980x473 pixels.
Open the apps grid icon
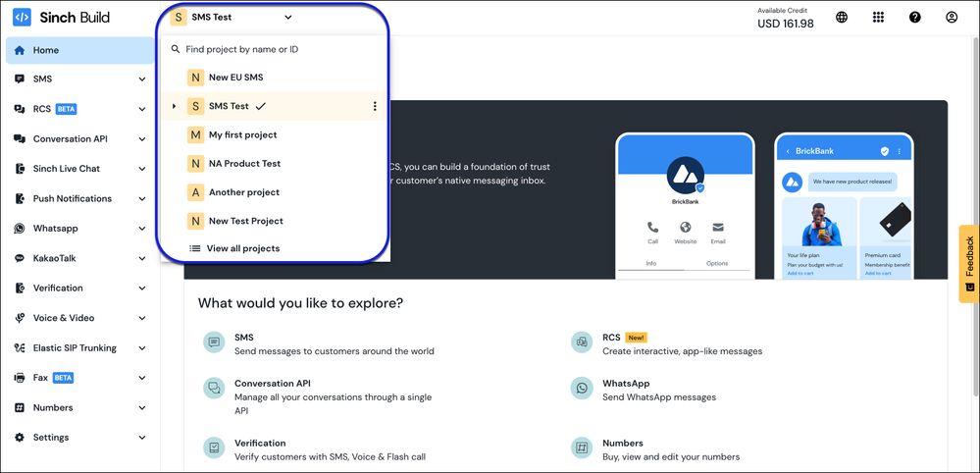coord(878,18)
